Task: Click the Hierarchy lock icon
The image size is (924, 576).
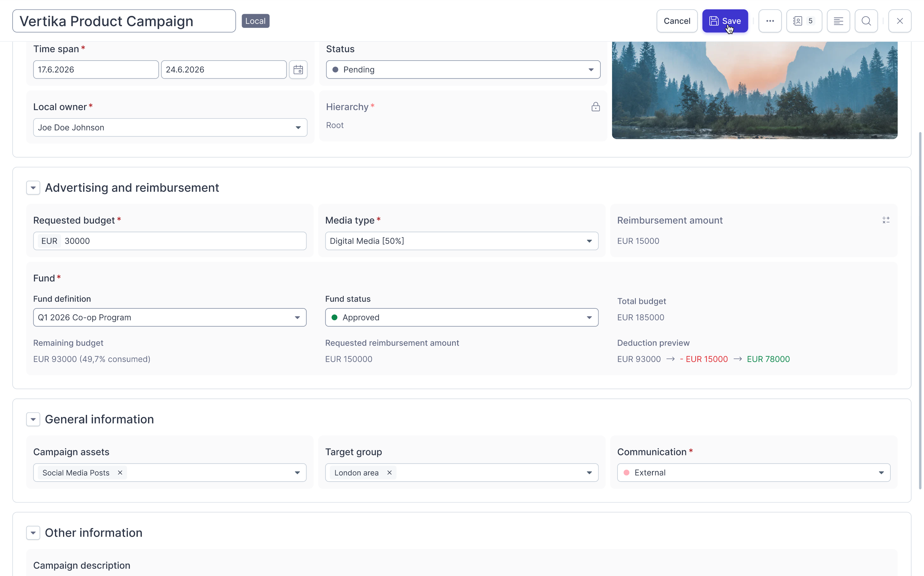Action: pos(595,107)
